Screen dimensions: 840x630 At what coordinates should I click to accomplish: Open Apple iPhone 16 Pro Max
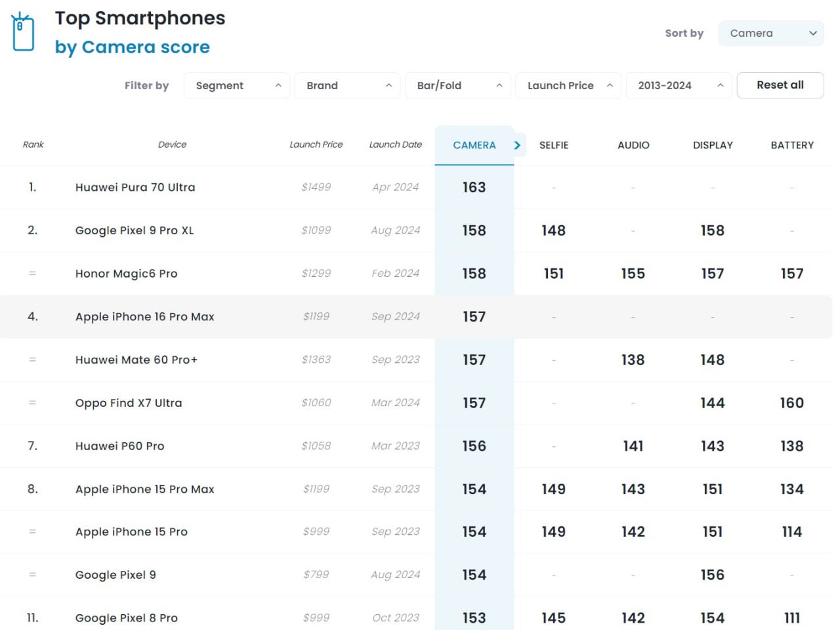tap(144, 316)
